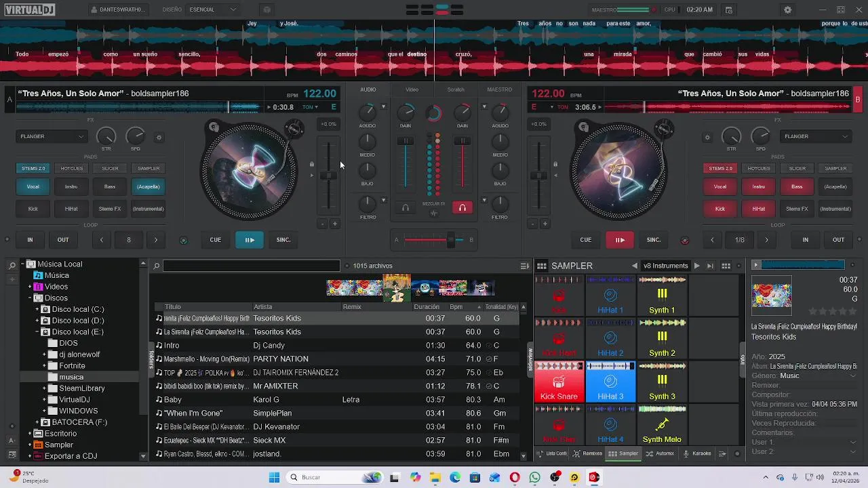
Task: Toggle left deck Vocal stem pad
Action: pos(33,186)
